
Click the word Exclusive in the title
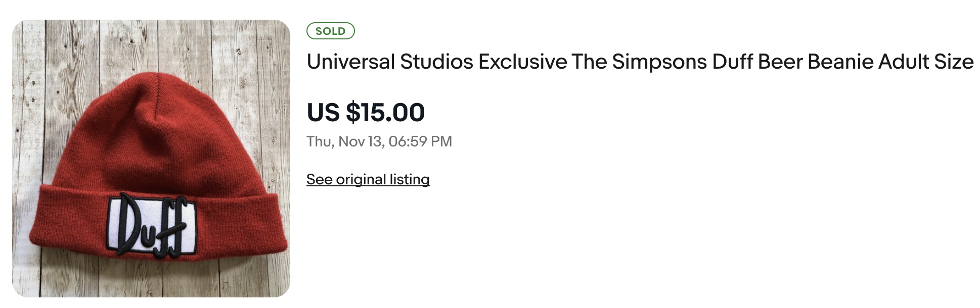pyautogui.click(x=522, y=62)
